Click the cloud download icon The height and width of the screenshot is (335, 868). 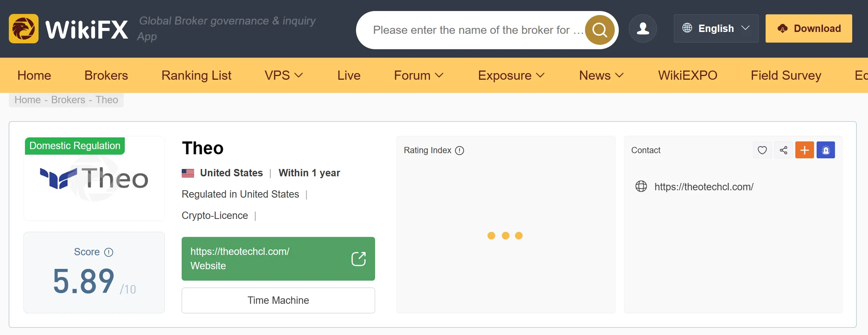tap(782, 29)
